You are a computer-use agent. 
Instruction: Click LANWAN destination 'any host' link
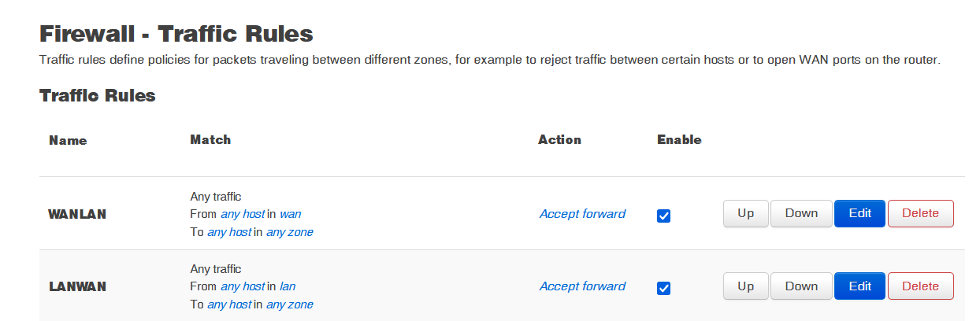[x=229, y=304]
